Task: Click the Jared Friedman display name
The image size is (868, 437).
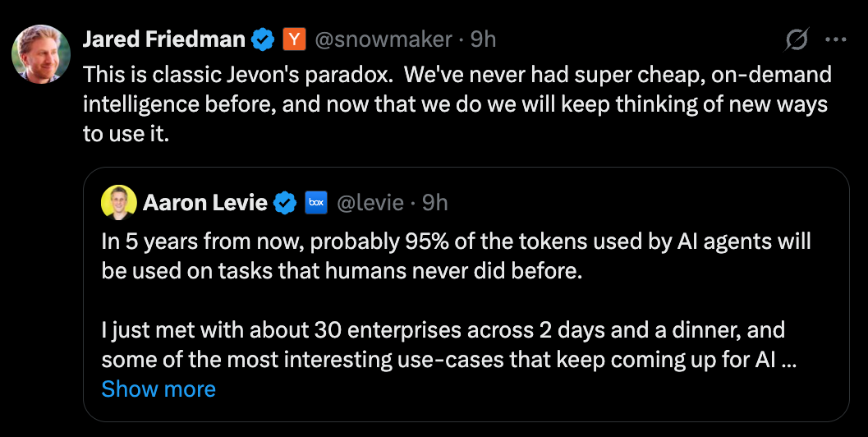Action: (164, 39)
